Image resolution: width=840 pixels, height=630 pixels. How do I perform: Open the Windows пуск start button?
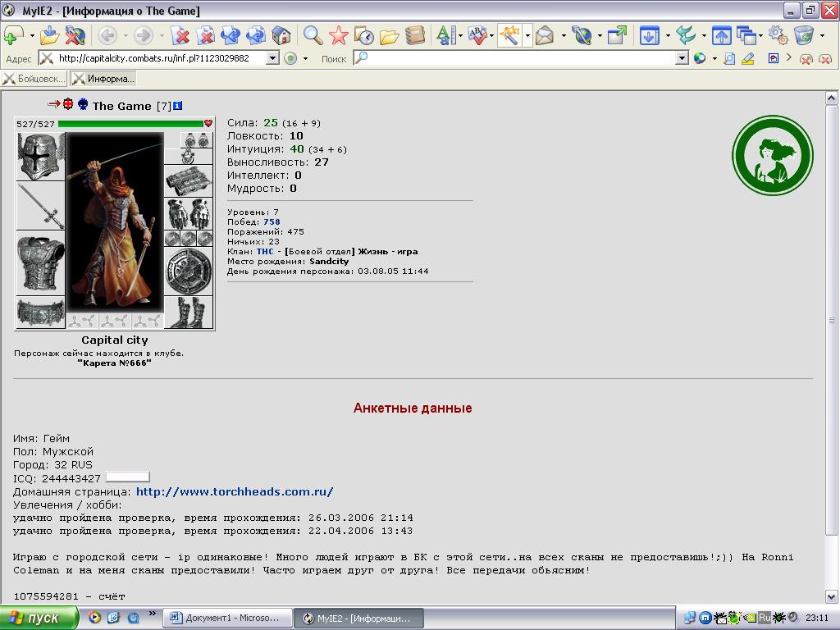click(39, 618)
